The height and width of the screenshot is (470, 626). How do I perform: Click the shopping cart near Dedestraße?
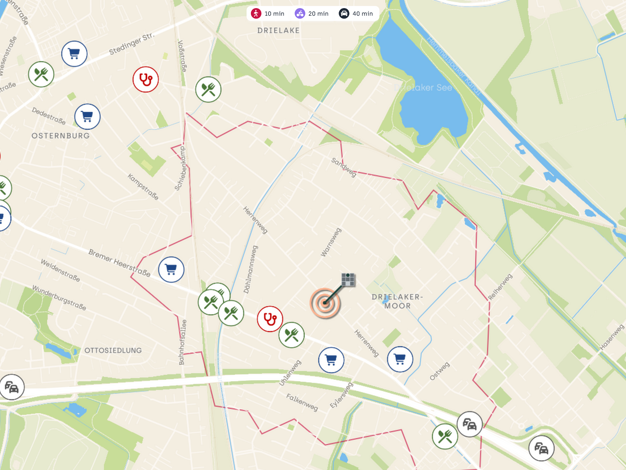click(x=87, y=117)
